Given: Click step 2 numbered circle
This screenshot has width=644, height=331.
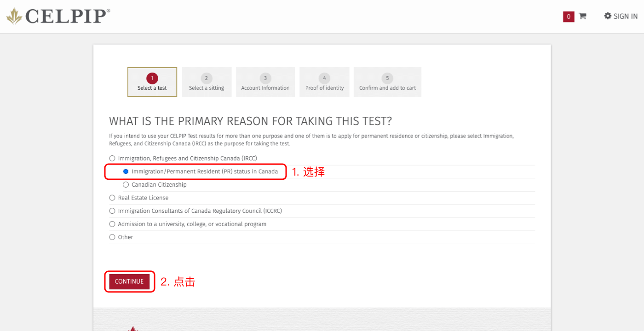Looking at the screenshot, I should 207,78.
